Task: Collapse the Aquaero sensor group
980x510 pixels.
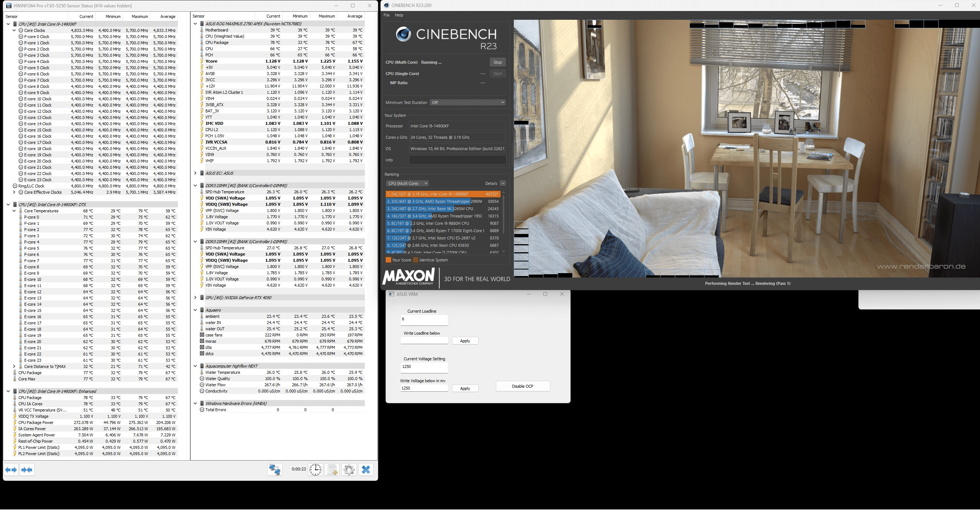Action: click(195, 310)
